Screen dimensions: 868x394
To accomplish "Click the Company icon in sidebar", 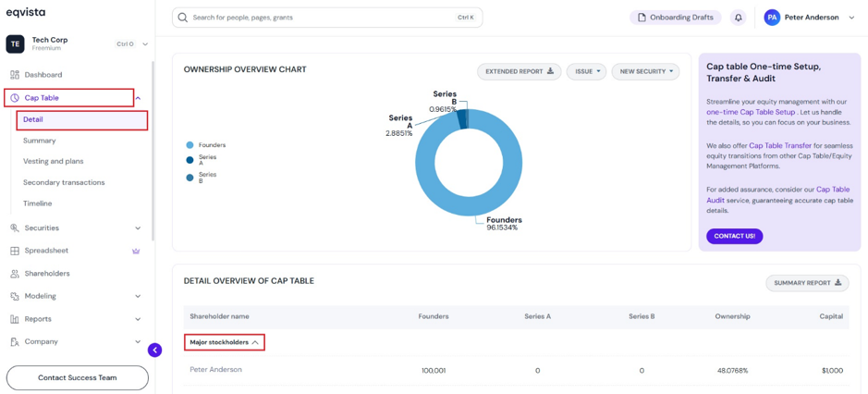I will (15, 342).
